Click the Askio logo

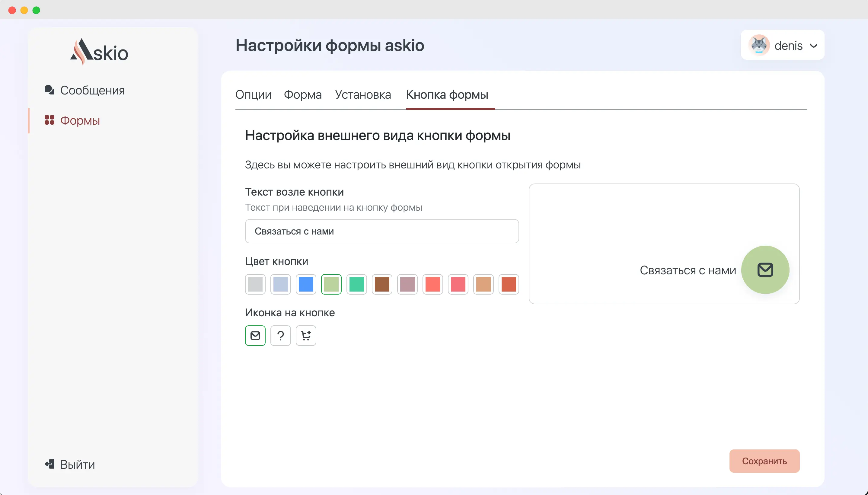[x=99, y=51]
